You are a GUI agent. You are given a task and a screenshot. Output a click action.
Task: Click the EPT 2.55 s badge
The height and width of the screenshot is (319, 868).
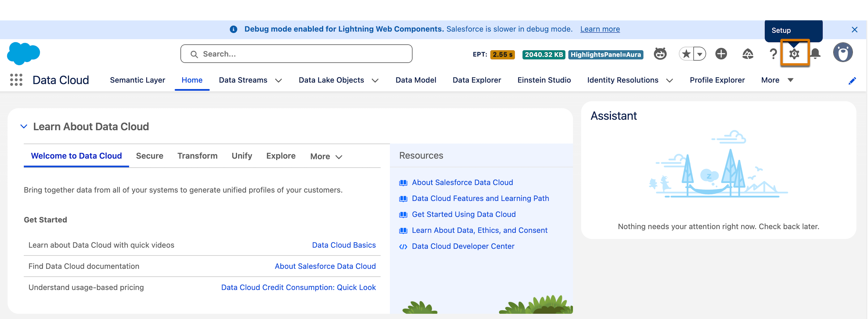coord(502,54)
